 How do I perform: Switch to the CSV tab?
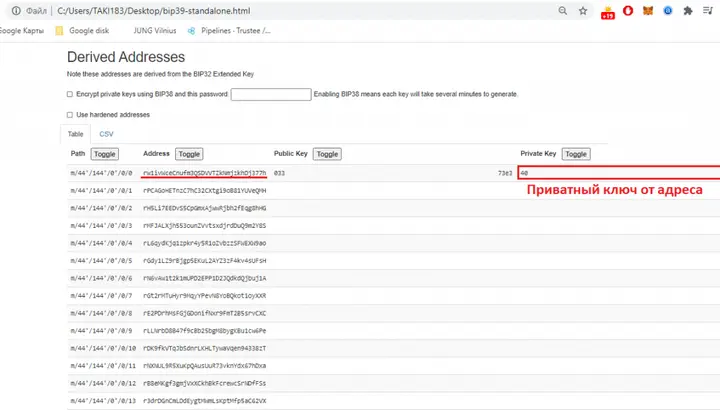pos(106,134)
